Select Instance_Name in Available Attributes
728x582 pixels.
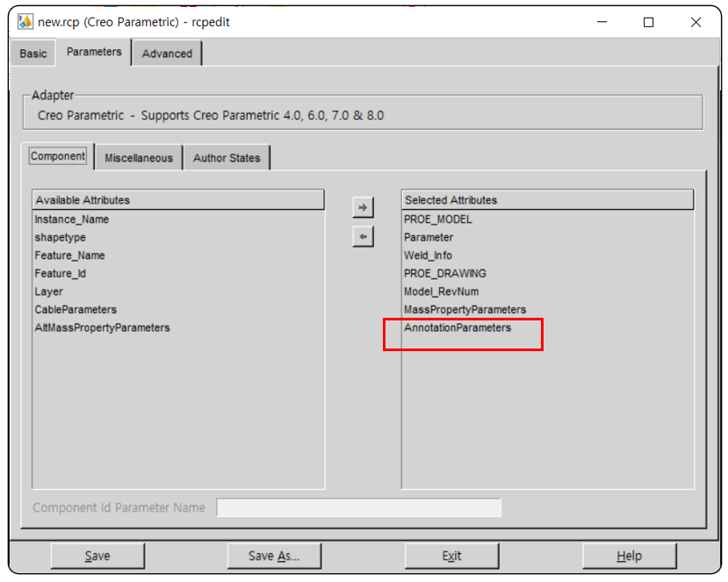coord(72,219)
